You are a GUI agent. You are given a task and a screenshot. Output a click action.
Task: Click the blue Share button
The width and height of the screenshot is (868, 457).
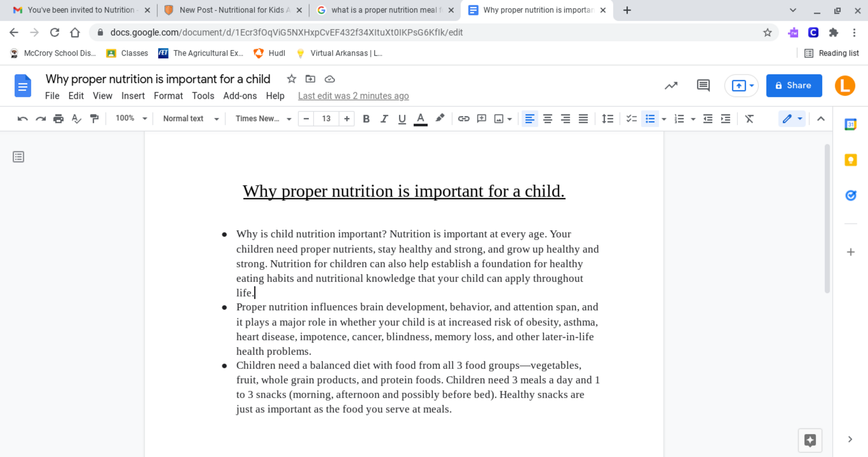[x=793, y=86]
